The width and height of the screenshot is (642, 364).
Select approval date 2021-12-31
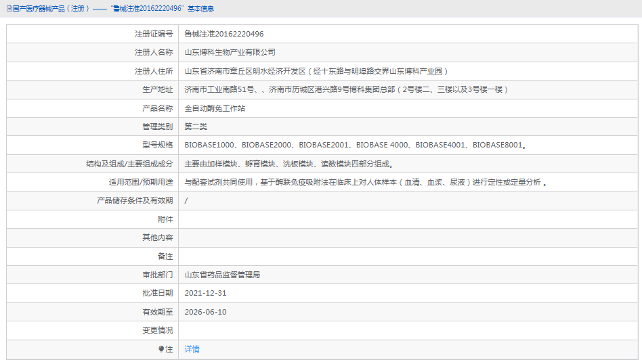point(206,293)
